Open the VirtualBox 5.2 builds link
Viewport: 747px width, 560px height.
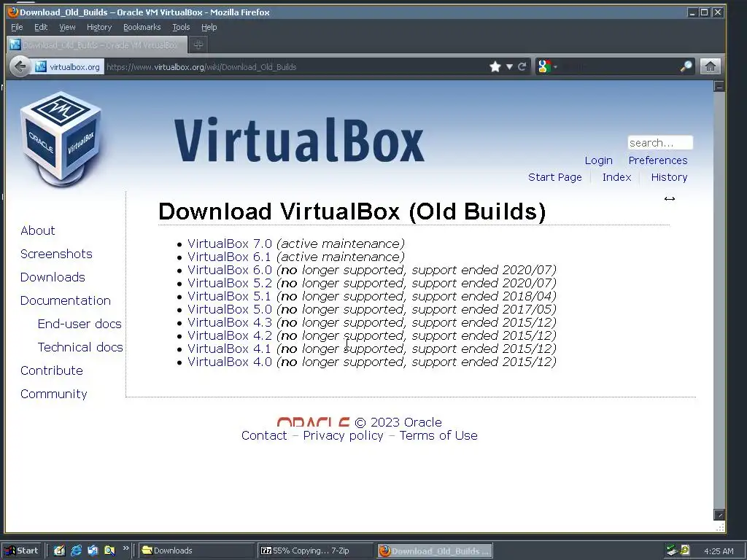click(230, 284)
